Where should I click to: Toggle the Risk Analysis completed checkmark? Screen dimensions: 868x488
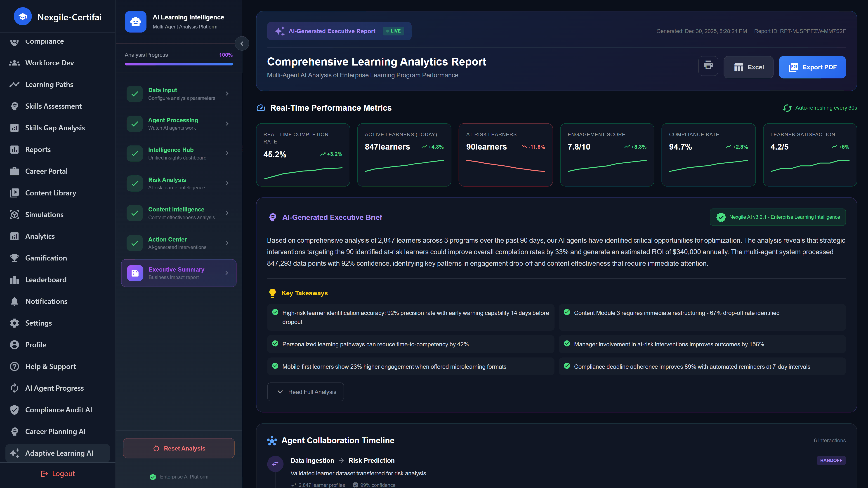click(134, 183)
